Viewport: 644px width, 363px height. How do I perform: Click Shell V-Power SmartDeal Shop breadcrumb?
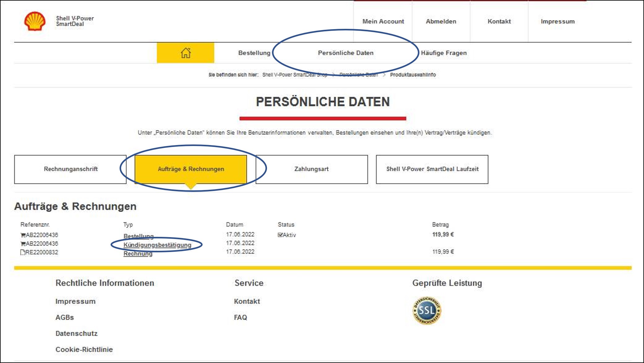295,75
